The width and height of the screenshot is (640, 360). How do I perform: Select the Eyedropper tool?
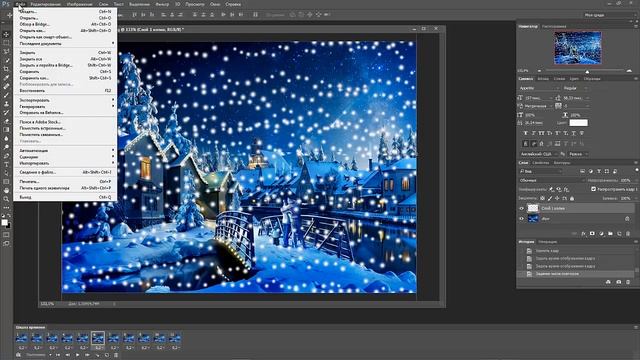pyautogui.click(x=6, y=78)
